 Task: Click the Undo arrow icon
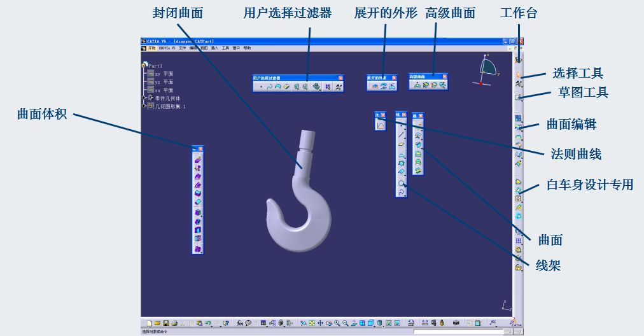(208, 323)
